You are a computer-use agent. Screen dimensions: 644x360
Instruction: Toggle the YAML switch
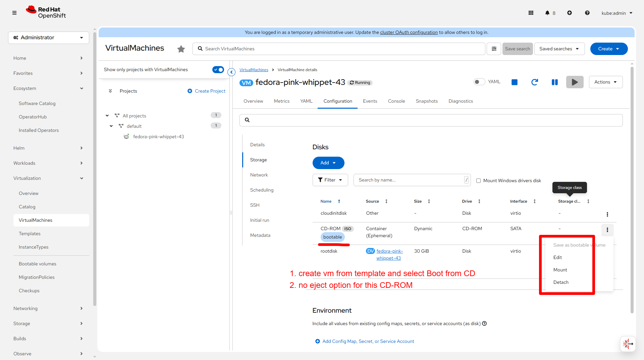click(x=479, y=82)
